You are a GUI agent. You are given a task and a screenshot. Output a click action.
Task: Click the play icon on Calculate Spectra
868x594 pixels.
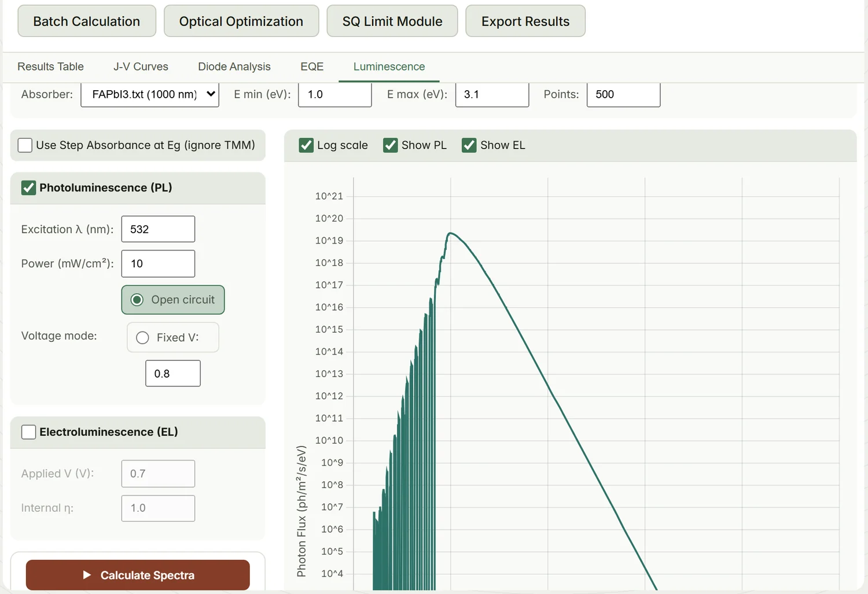click(87, 575)
